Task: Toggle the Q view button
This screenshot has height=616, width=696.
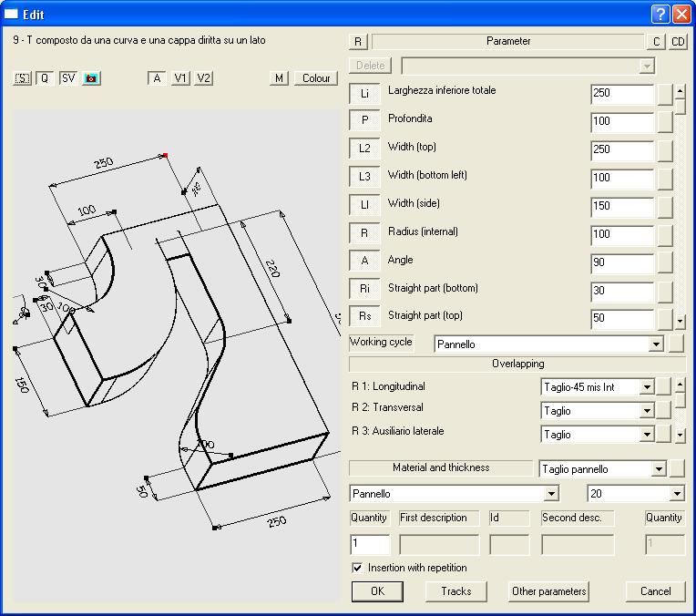Action: point(46,78)
